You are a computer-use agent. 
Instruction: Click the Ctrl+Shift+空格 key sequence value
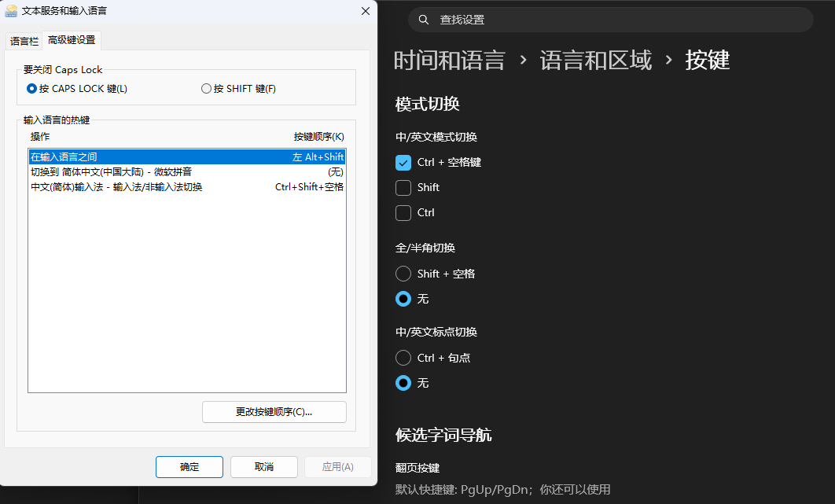(310, 186)
